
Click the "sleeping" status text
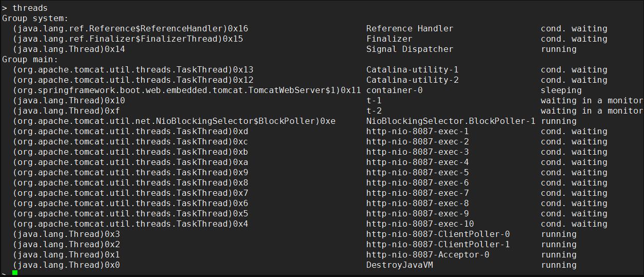(561, 90)
